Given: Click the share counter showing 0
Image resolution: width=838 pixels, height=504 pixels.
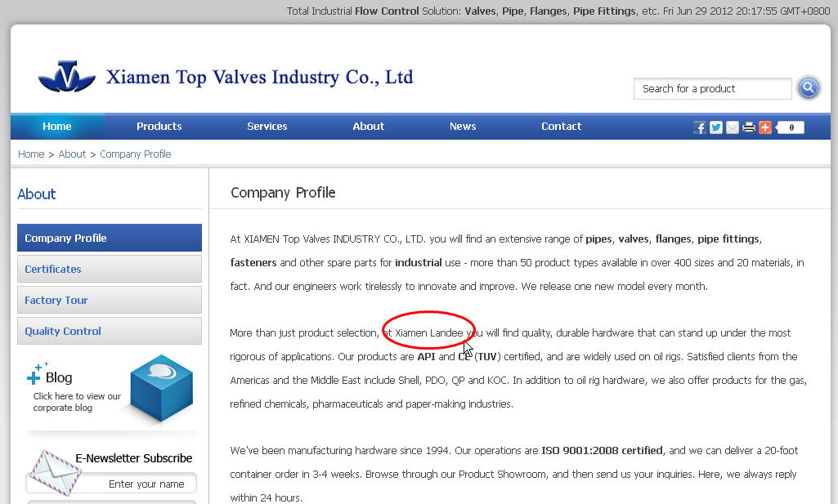Looking at the screenshot, I should tap(790, 127).
